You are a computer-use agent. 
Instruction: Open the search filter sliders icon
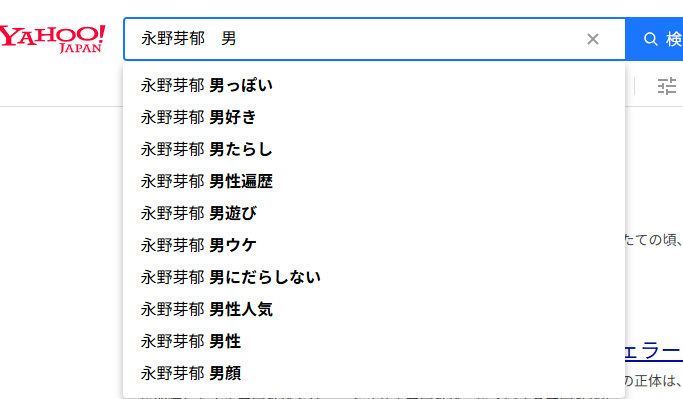667,86
